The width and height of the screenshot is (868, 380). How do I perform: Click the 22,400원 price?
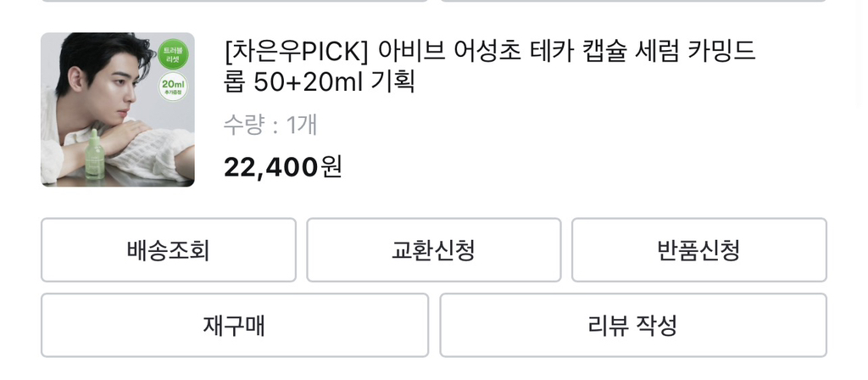click(x=271, y=167)
